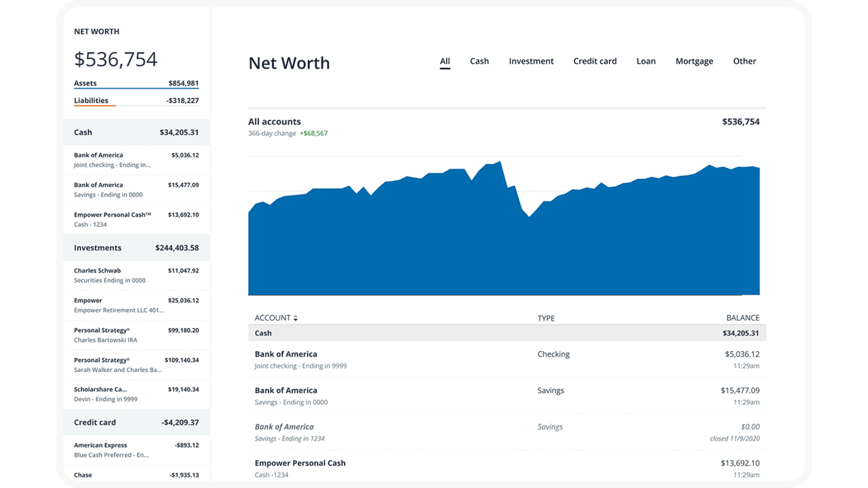Select the American Express Blue Cash account
The height and width of the screenshot is (488, 868).
click(x=136, y=449)
